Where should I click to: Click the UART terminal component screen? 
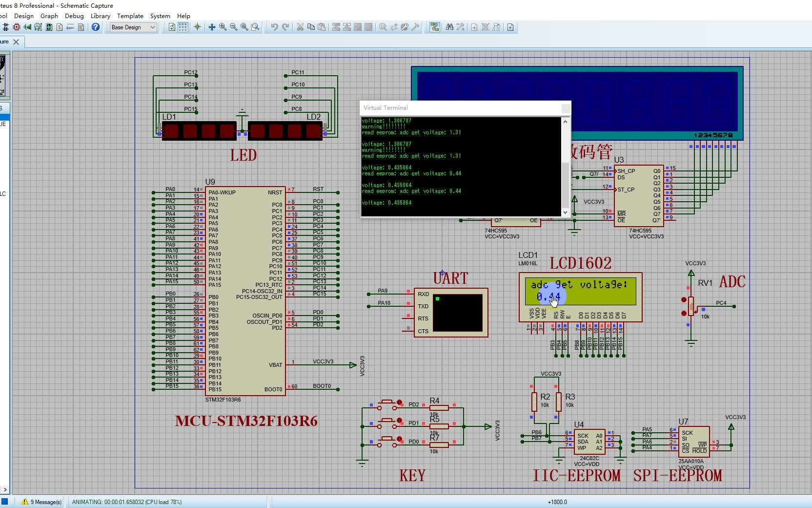tap(457, 312)
